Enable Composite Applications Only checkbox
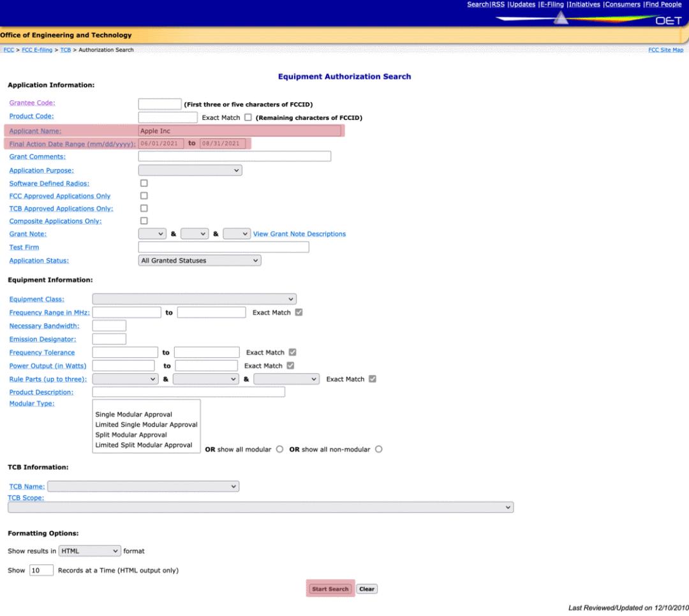 point(144,221)
